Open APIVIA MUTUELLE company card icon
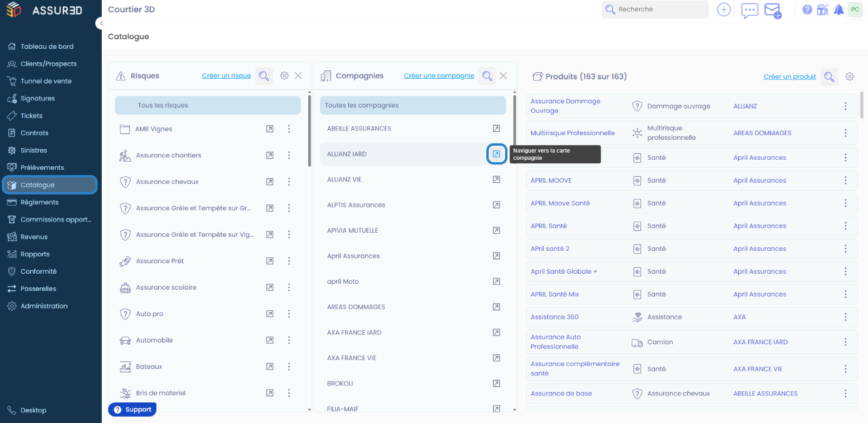 (x=496, y=231)
